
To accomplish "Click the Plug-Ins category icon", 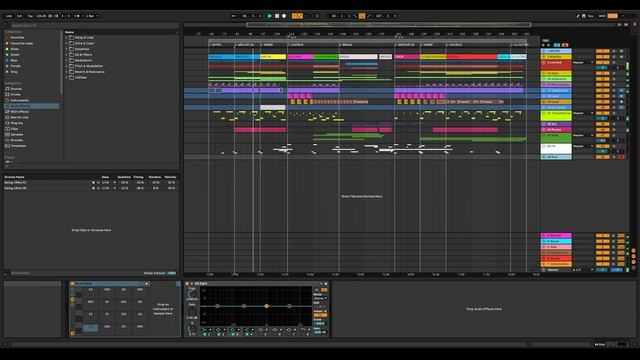I will 7,123.
